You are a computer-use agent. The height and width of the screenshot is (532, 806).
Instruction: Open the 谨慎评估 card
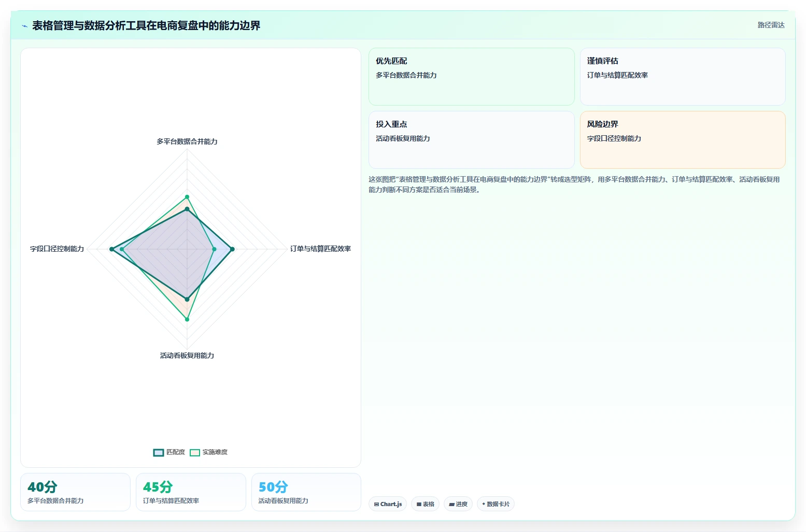683,77
